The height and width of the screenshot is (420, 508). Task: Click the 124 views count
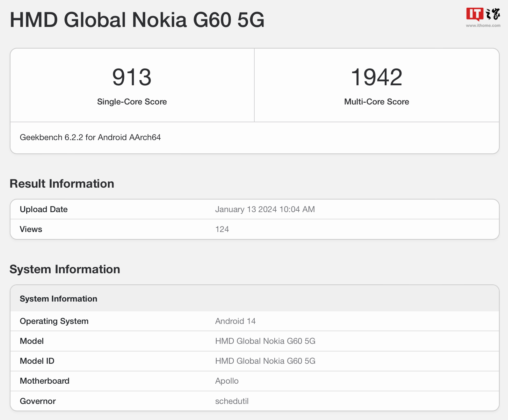tap(222, 229)
